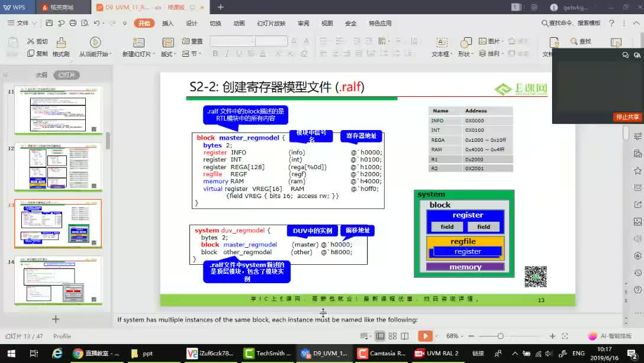The width and height of the screenshot is (644, 363).
Task: Click the shapes (形状) icon
Action: (x=466, y=42)
